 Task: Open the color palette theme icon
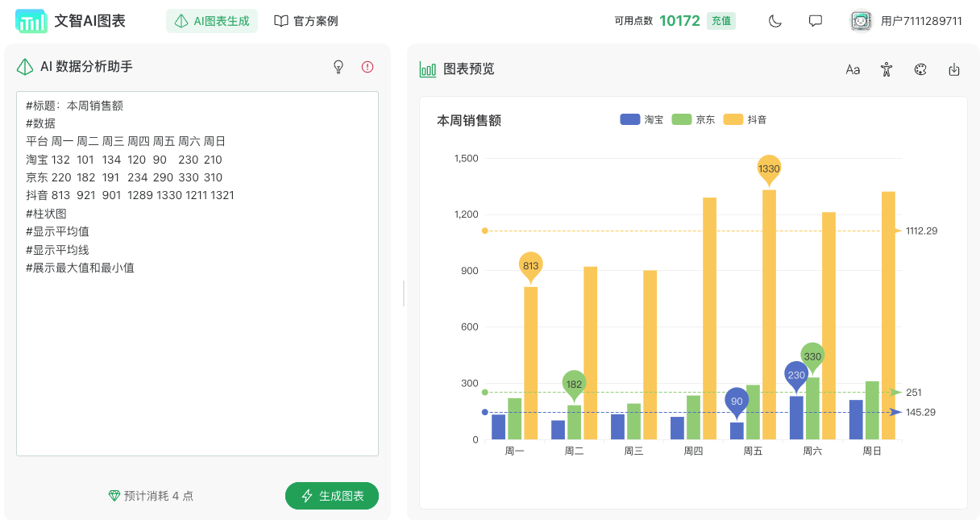click(x=920, y=69)
